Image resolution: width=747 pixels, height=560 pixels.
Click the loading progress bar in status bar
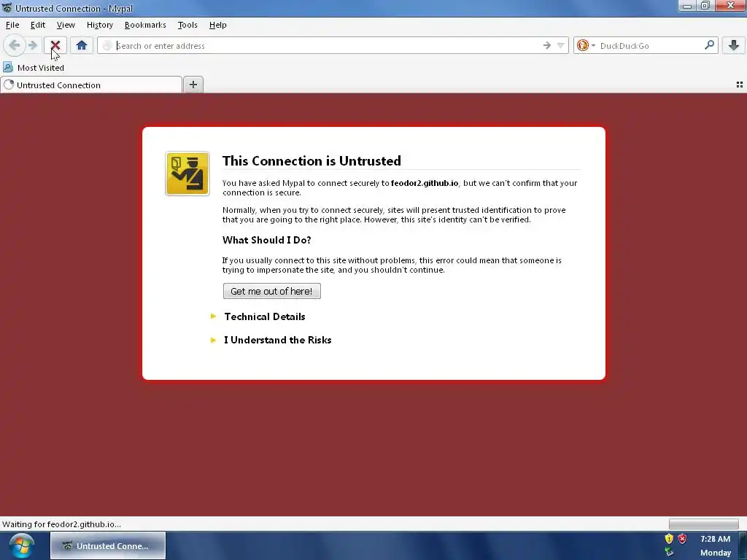704,524
